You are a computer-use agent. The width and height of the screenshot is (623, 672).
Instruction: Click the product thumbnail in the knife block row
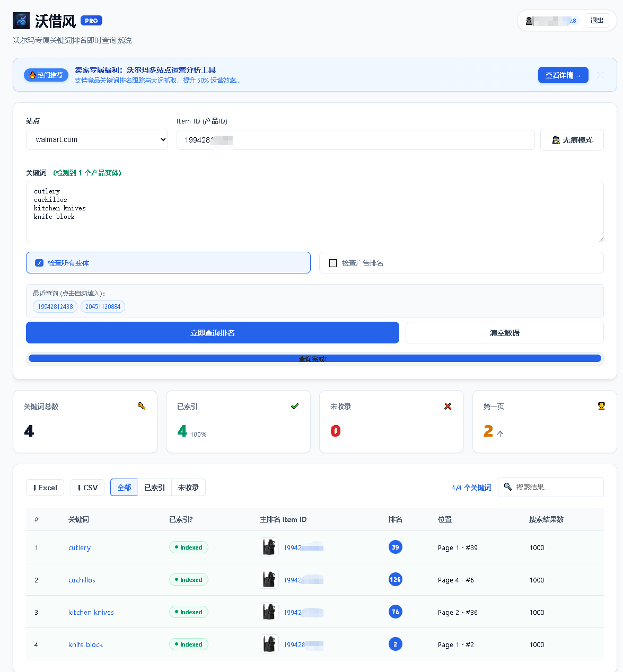pyautogui.click(x=269, y=644)
